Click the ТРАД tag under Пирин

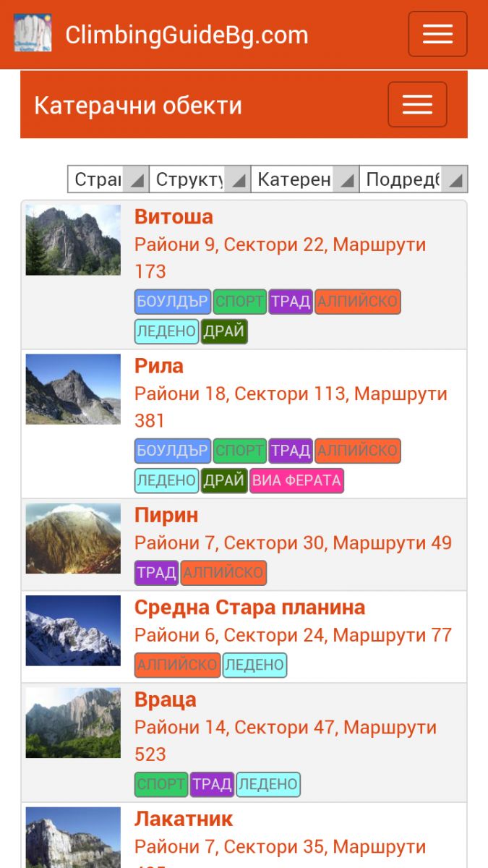tap(156, 573)
